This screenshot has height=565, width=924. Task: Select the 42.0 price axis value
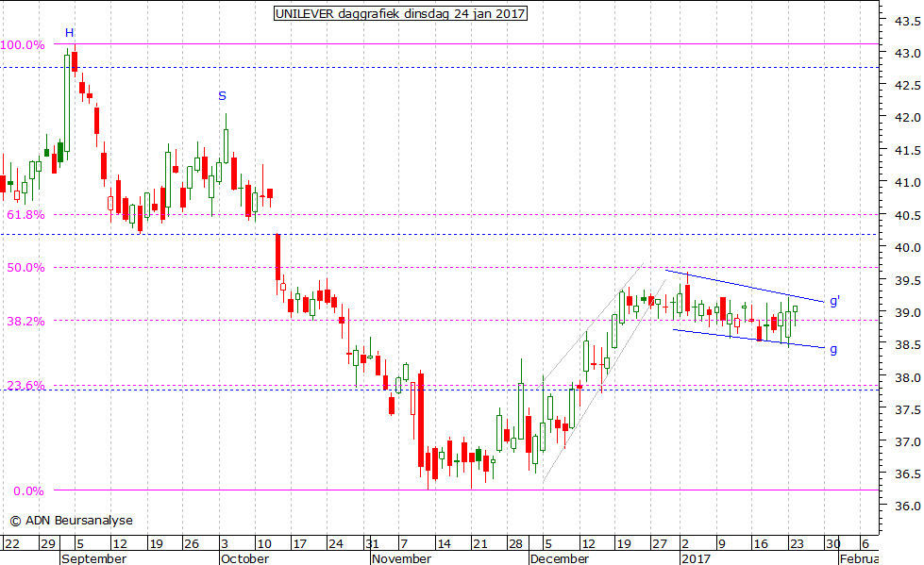point(908,118)
